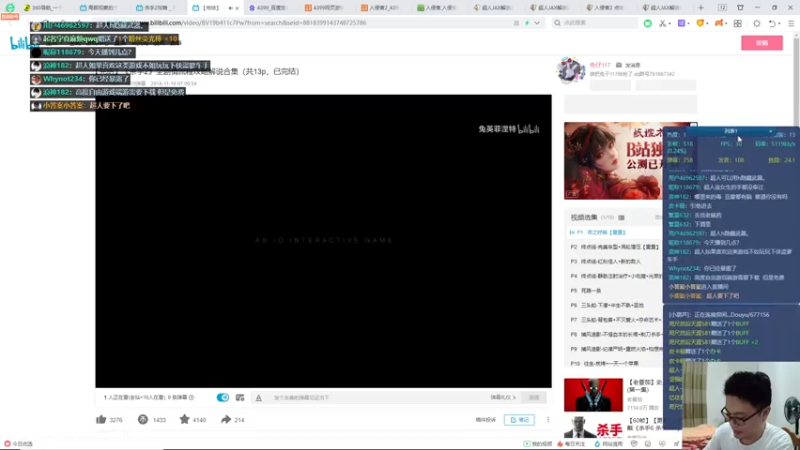
Task: Close the chat overlay window
Action: click(770, 132)
